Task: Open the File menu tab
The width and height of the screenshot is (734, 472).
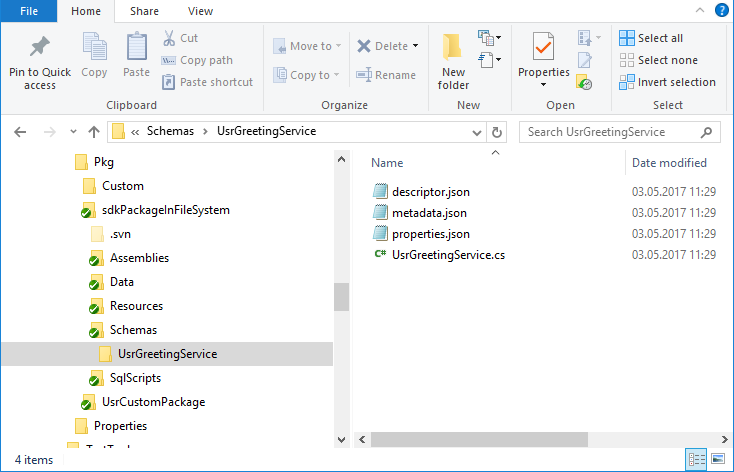Action: [x=28, y=11]
